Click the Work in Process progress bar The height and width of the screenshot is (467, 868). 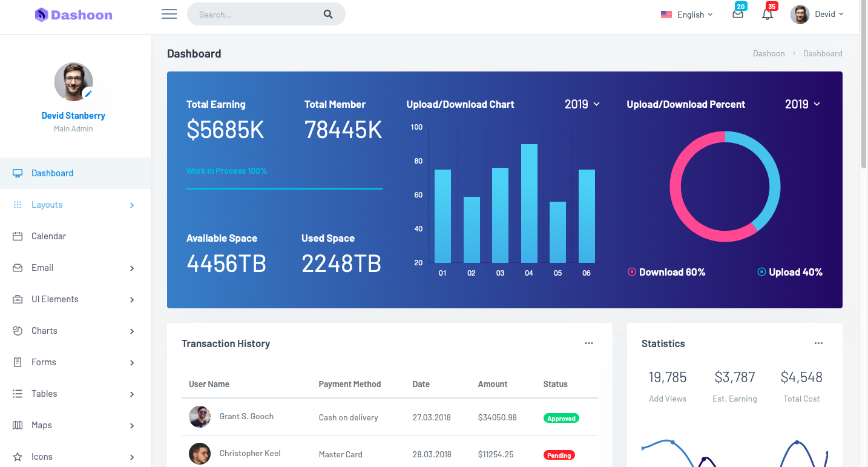click(x=284, y=188)
